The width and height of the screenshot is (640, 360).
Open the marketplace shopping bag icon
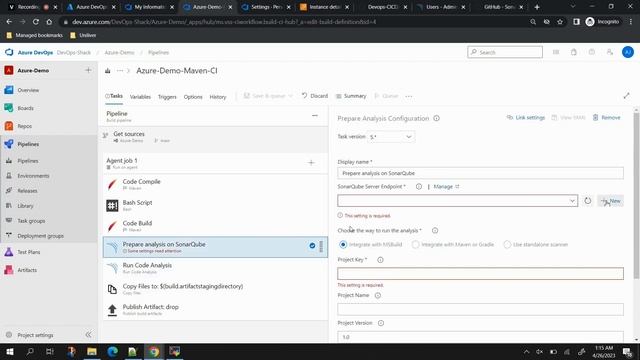tap(574, 52)
